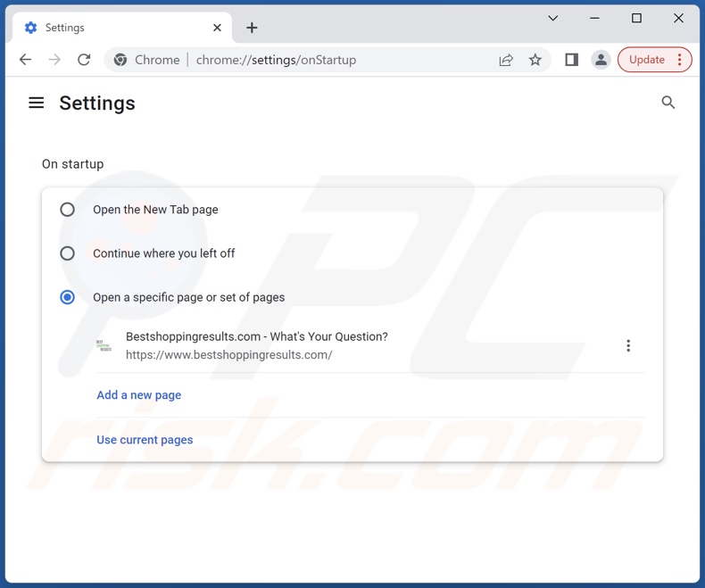
Task: Open more actions for Bestshoppingresults.com entry
Action: click(x=628, y=345)
